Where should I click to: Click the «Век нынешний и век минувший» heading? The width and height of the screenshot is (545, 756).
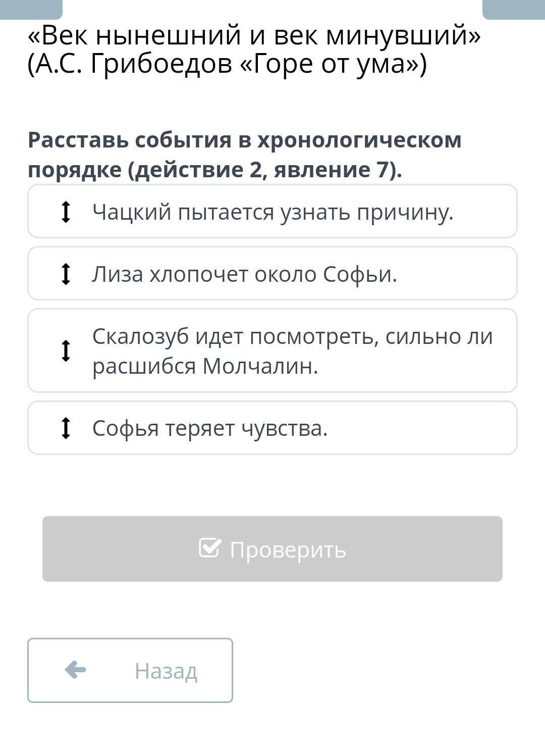[254, 35]
